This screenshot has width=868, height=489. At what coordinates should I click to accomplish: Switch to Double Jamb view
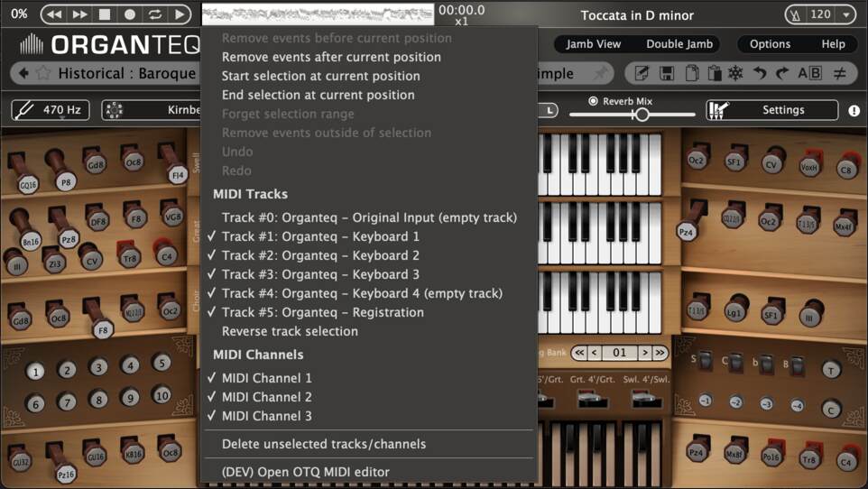pos(679,43)
